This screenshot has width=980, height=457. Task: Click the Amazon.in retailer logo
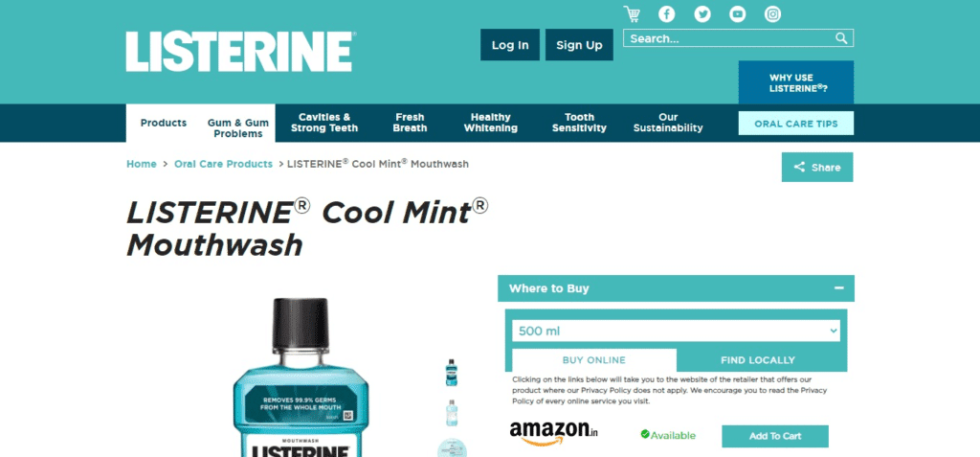(x=554, y=433)
